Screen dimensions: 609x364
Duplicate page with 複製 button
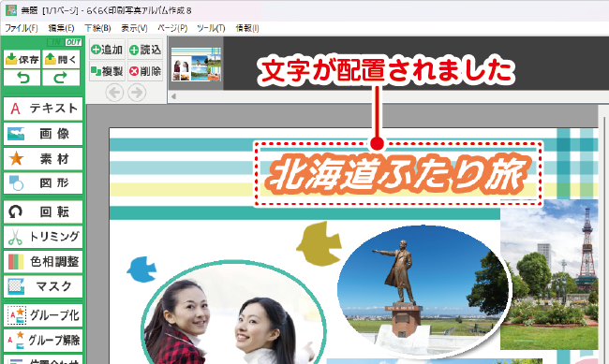pyautogui.click(x=107, y=71)
